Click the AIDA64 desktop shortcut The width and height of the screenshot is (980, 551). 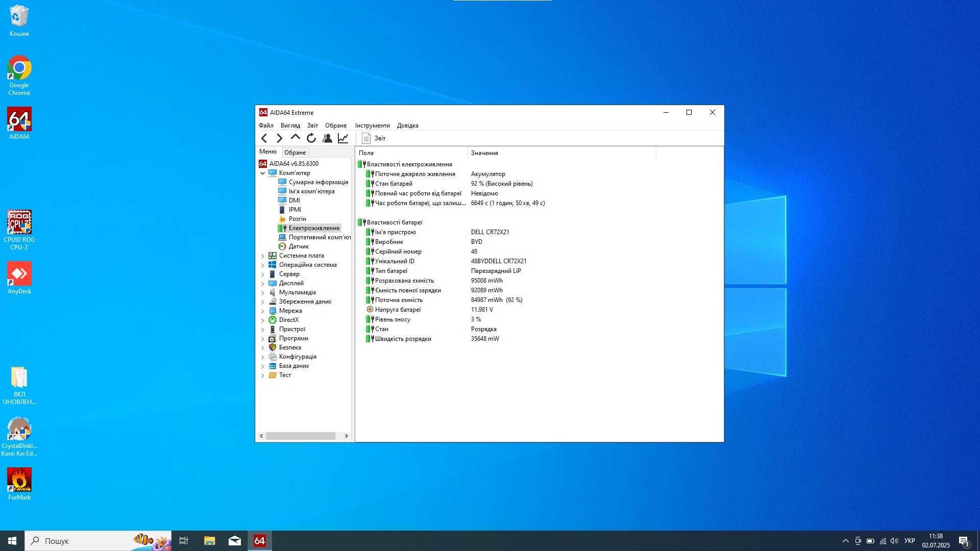pos(19,123)
